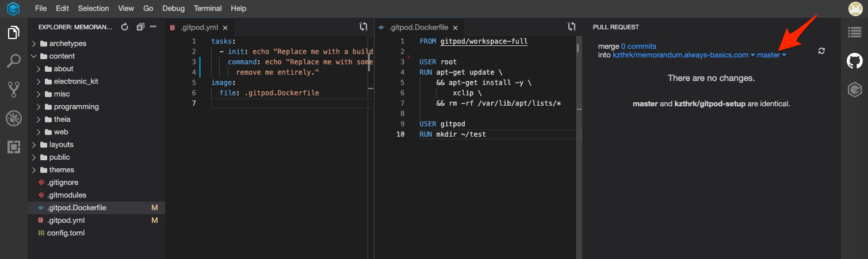Viewport: 868px width, 259px height.
Task: Click the RUN mkdir ~/test line
Action: pos(453,134)
